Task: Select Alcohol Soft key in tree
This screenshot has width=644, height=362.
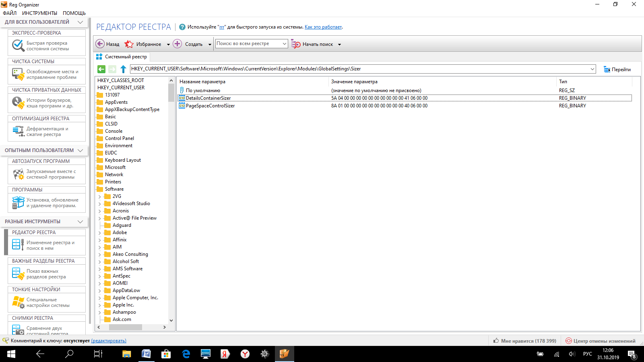Action: [x=126, y=261]
